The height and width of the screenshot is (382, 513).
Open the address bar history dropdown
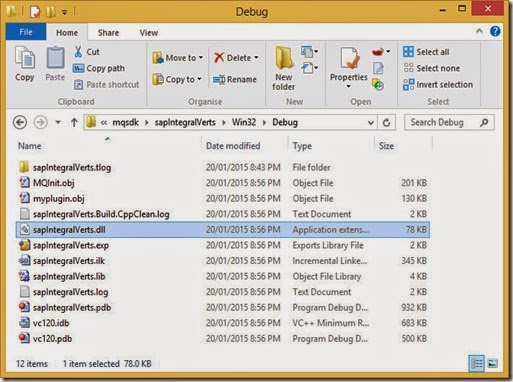coord(370,123)
